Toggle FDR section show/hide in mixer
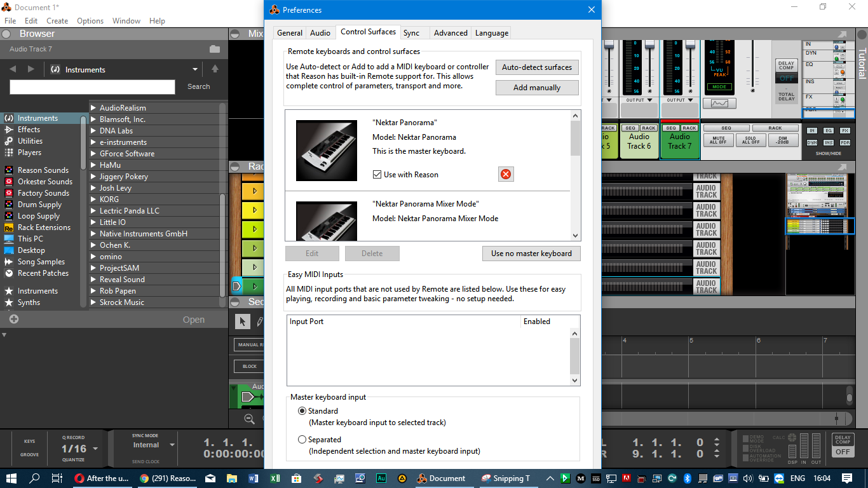The image size is (868, 488). click(x=845, y=142)
